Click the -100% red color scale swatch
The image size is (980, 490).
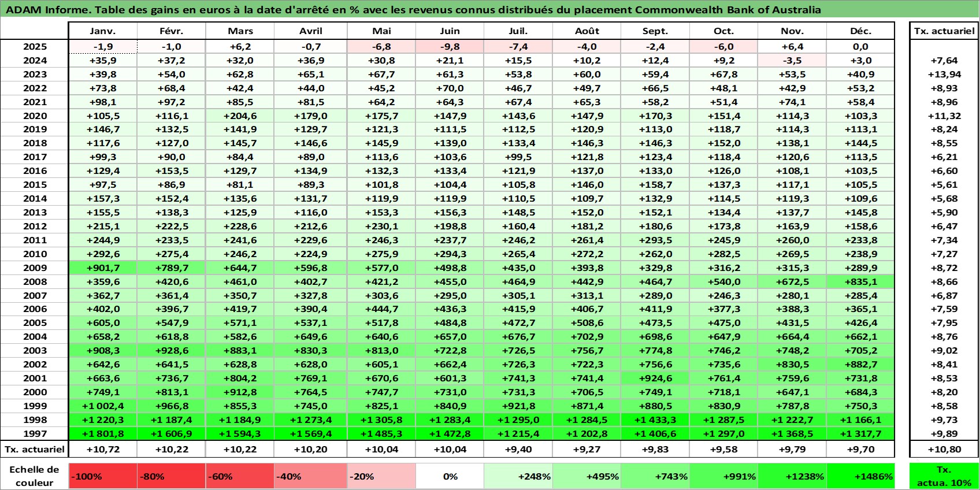point(103,476)
